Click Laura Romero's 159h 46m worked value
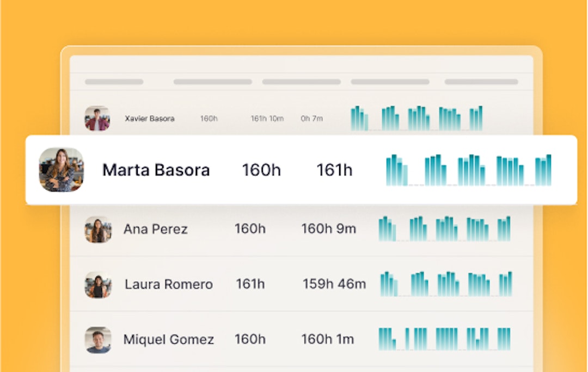This screenshot has width=588, height=372. [x=334, y=284]
